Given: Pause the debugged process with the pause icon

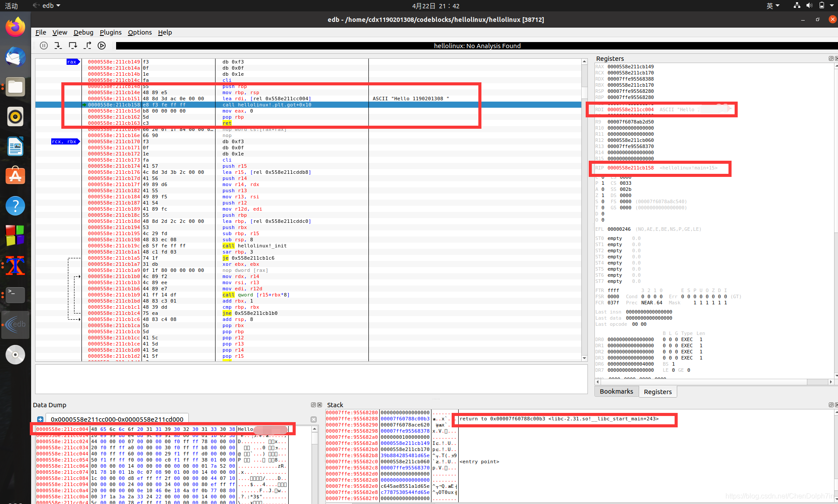Looking at the screenshot, I should pos(43,46).
